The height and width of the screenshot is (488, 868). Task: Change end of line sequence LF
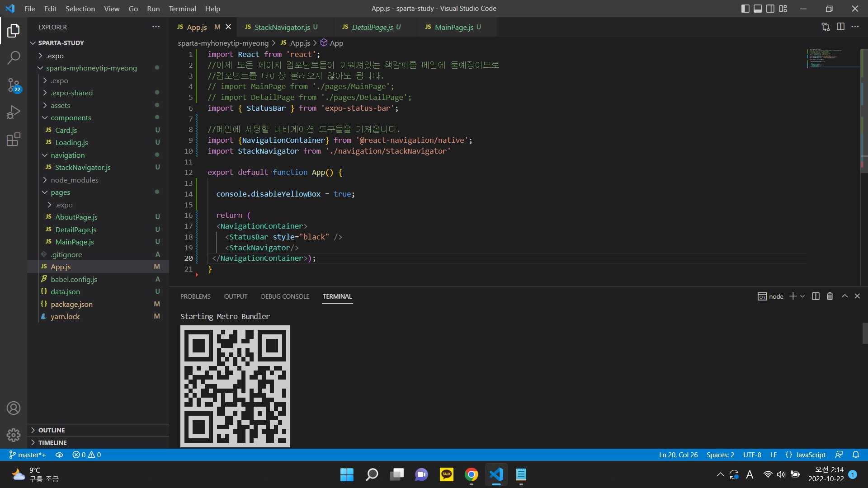[x=774, y=455]
